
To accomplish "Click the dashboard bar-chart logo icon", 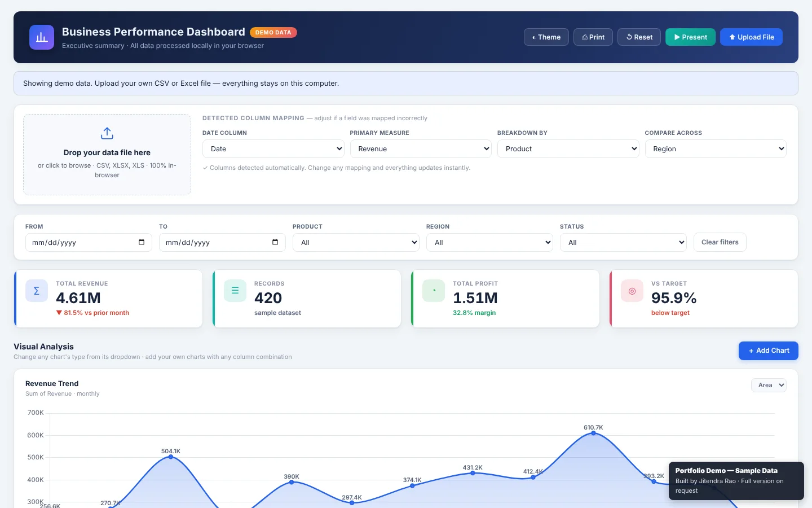I will 42,37.
